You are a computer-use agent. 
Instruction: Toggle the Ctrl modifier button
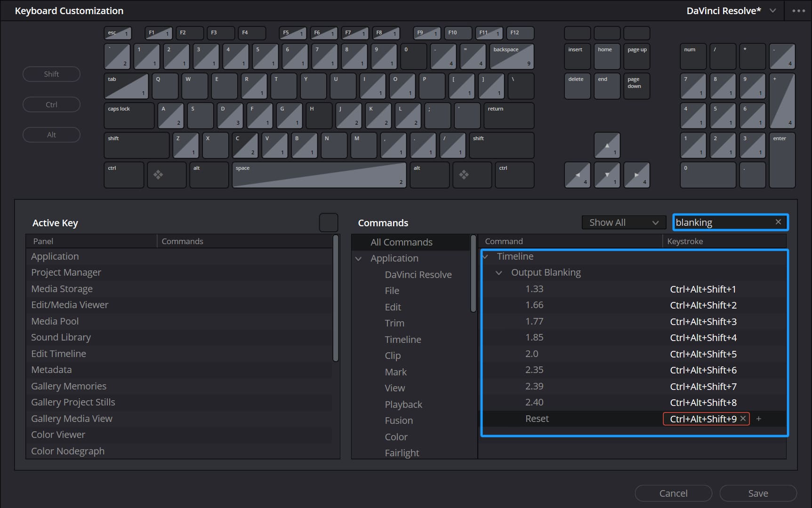pos(51,104)
